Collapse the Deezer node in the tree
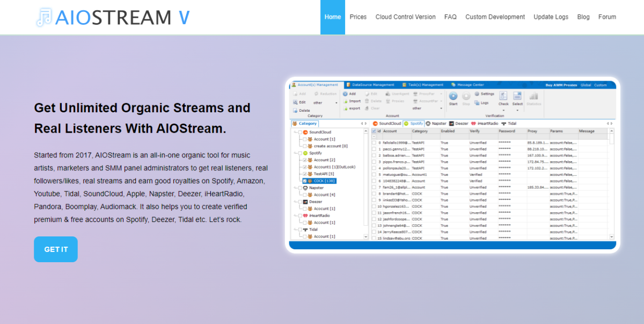The height and width of the screenshot is (324, 644). 295,202
